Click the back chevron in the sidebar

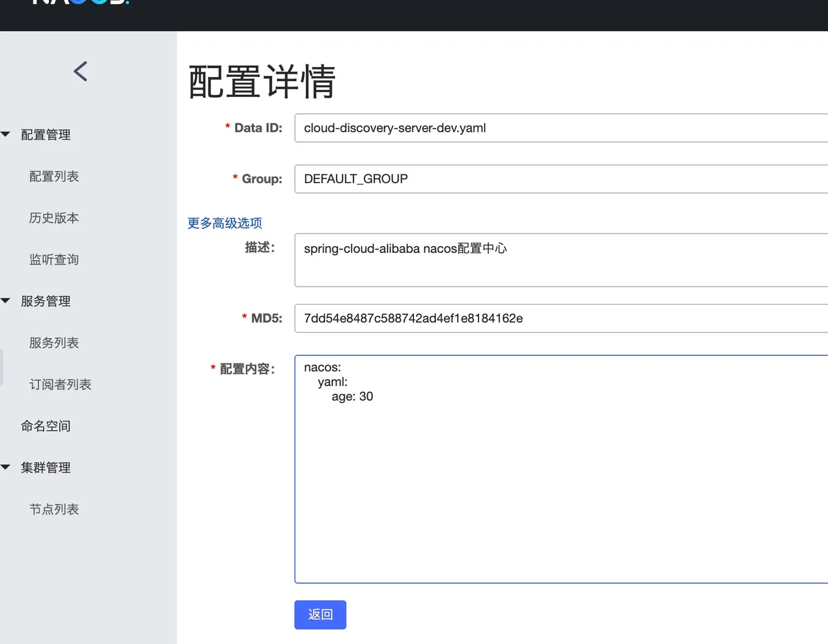point(80,71)
